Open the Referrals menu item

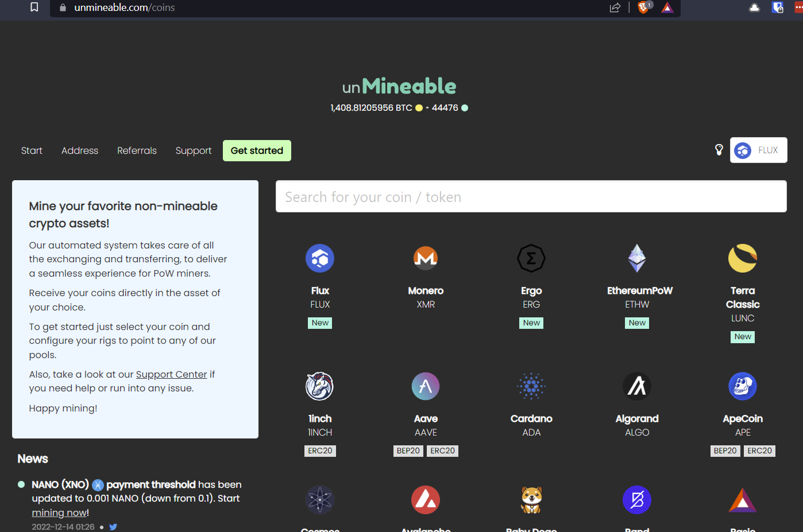coord(137,150)
